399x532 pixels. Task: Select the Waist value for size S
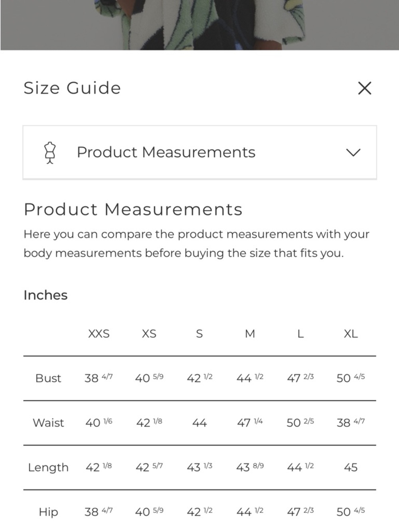[199, 423]
